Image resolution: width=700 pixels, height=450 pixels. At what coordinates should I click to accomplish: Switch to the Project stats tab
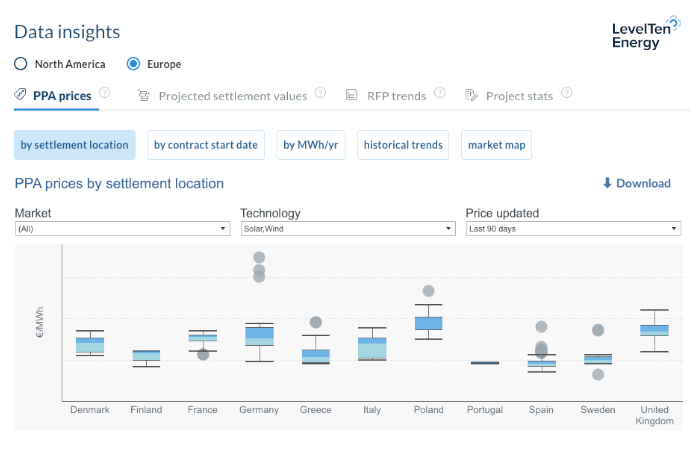point(519,96)
